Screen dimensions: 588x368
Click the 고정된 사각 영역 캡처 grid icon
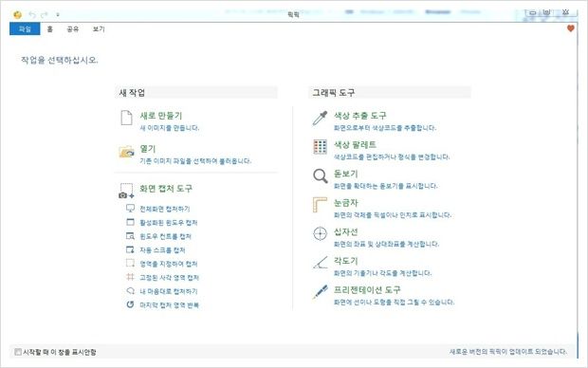[x=130, y=277]
